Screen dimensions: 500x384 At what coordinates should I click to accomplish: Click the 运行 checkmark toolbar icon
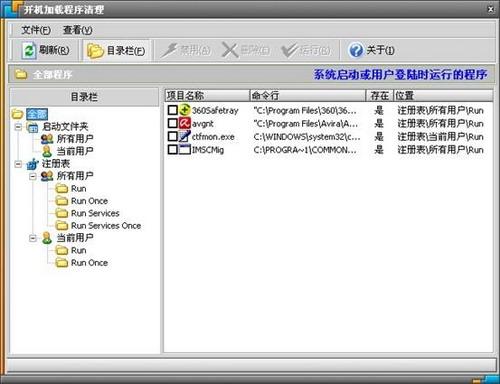pos(289,51)
